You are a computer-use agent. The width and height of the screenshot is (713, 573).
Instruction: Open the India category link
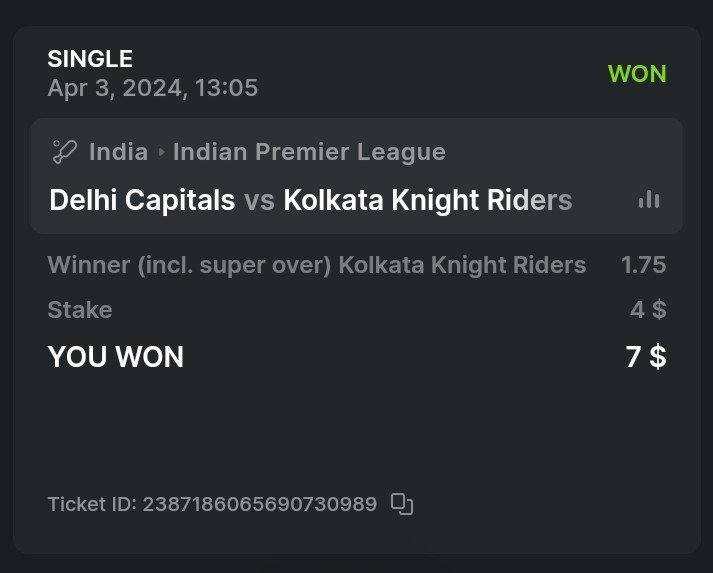pyautogui.click(x=117, y=152)
